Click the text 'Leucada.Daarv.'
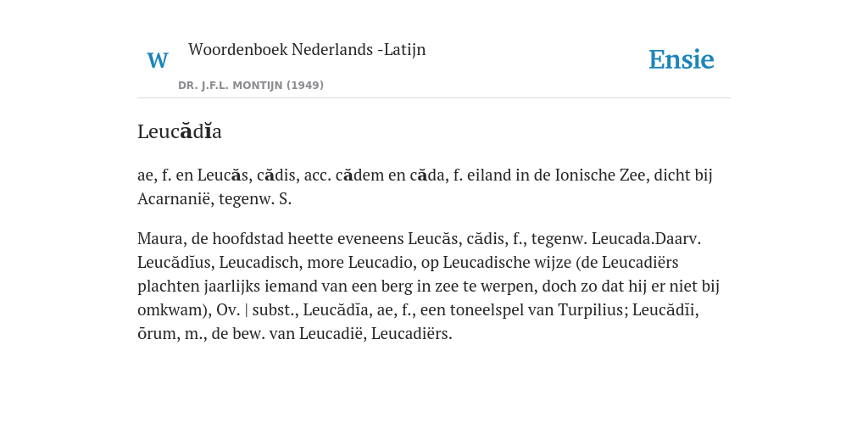Screen dimensions: 868x434 [x=647, y=238]
